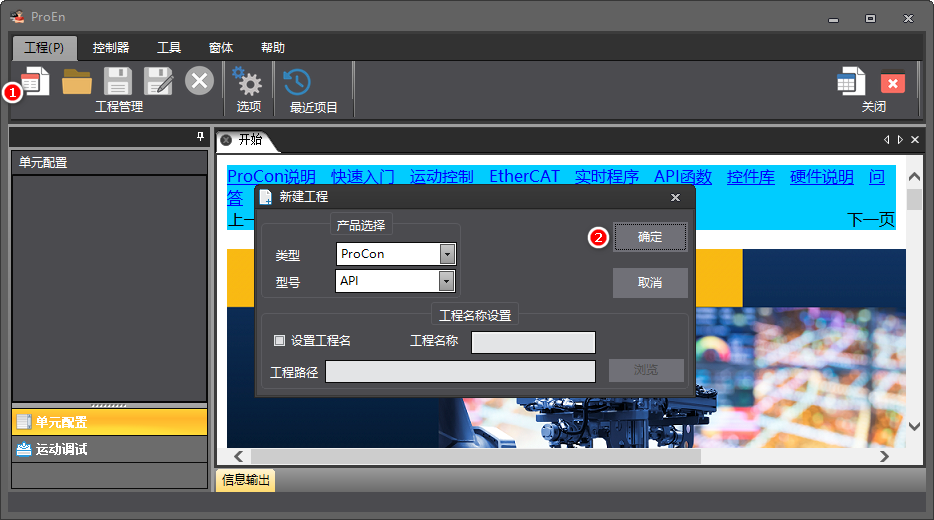The width and height of the screenshot is (934, 520).
Task: Click the vertical scrollbar down arrow
Action: point(914,426)
